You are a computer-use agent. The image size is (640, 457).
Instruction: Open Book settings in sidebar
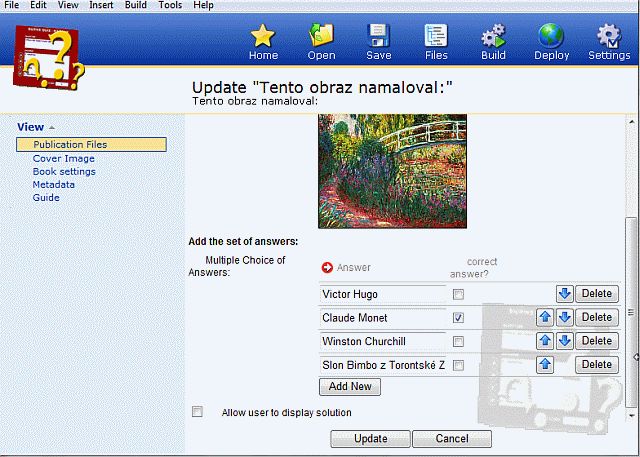64,172
